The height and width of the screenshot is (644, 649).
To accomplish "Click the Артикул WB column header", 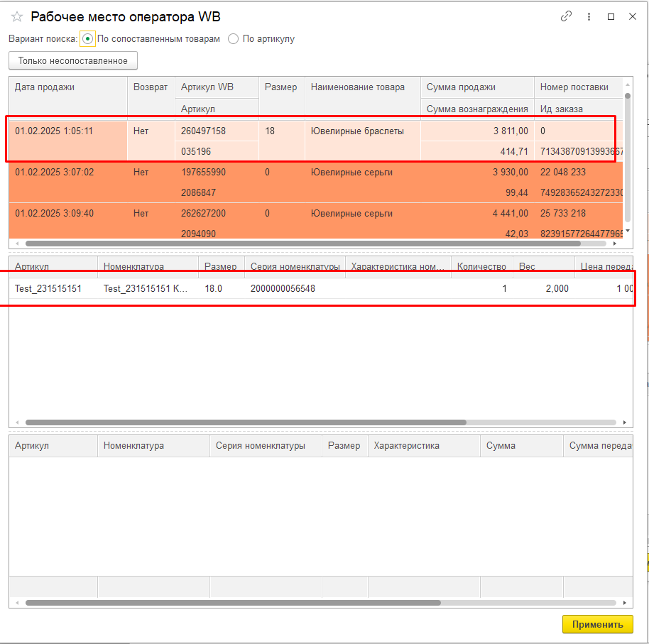I will click(x=217, y=87).
